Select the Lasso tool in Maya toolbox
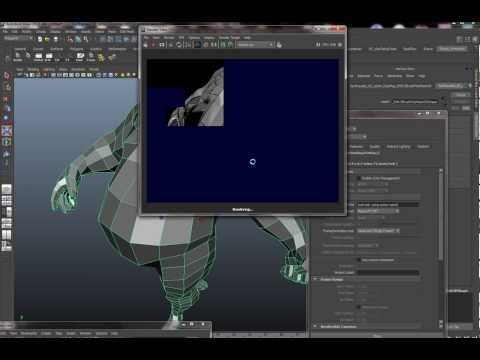This screenshot has width=480, height=360. [7, 87]
